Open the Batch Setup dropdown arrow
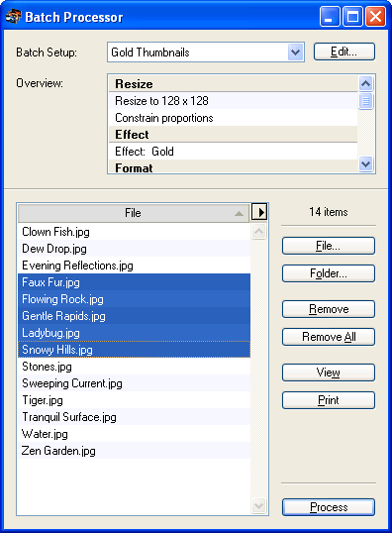 click(296, 53)
